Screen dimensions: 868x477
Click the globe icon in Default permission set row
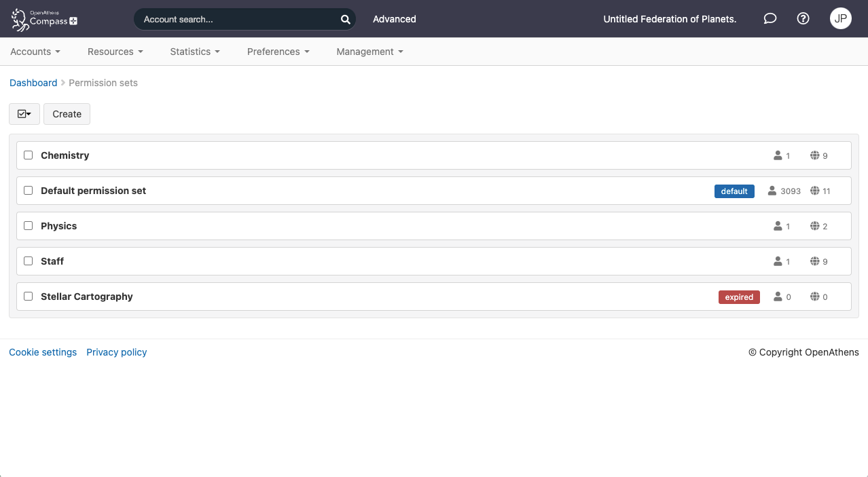(814, 191)
